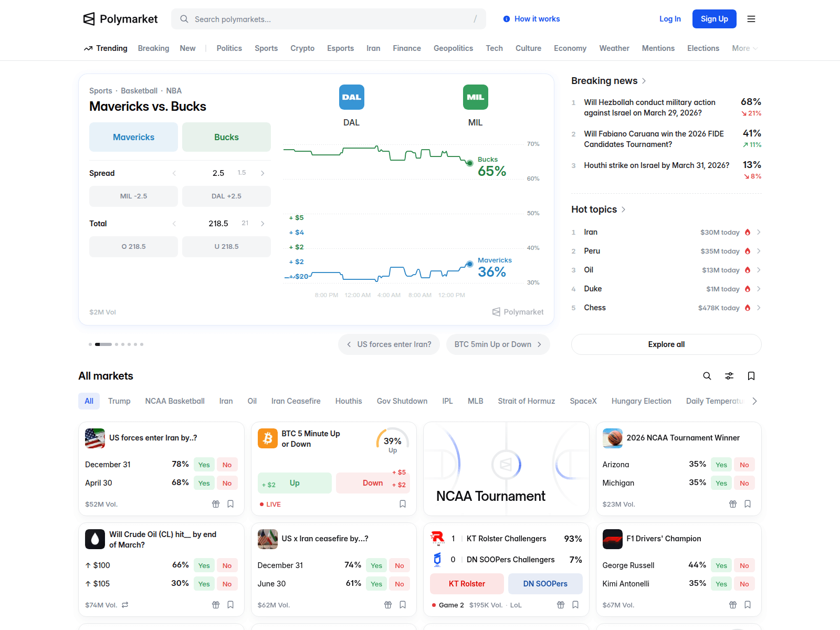This screenshot has height=630, width=840.
Task: Expand the More categories dropdown
Action: 744,48
